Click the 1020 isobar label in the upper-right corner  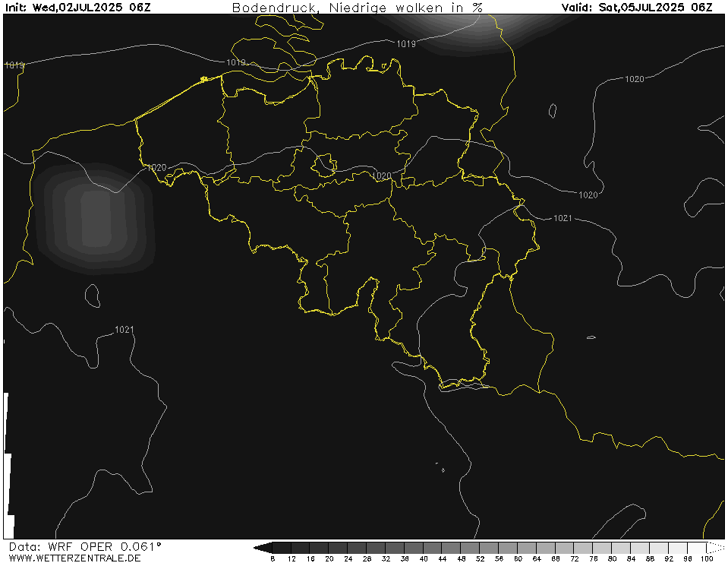635,79
